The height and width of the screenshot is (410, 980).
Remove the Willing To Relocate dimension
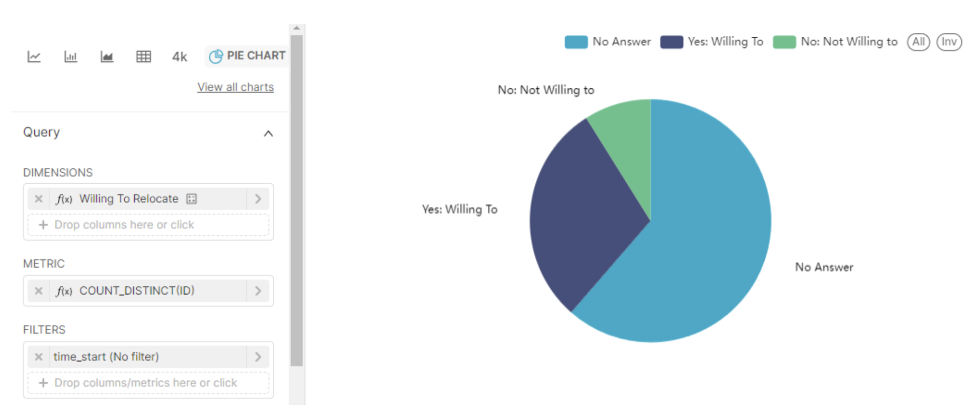tap(39, 198)
